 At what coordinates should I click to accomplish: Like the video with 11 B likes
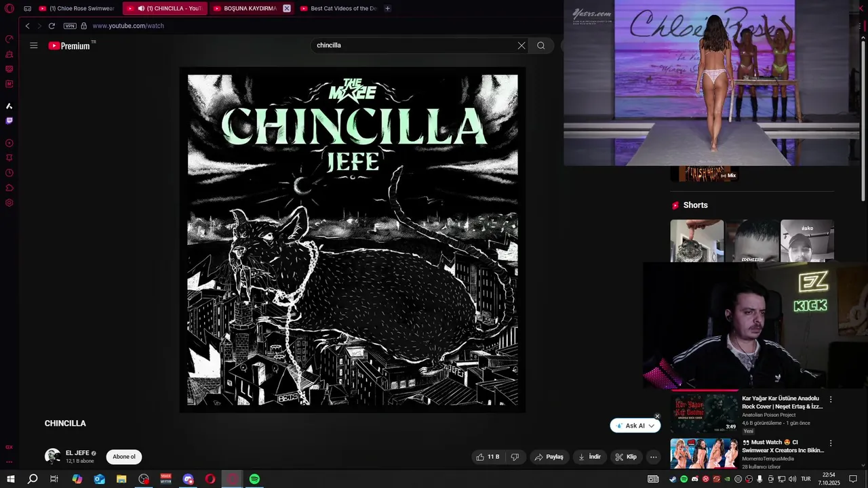pyautogui.click(x=488, y=457)
